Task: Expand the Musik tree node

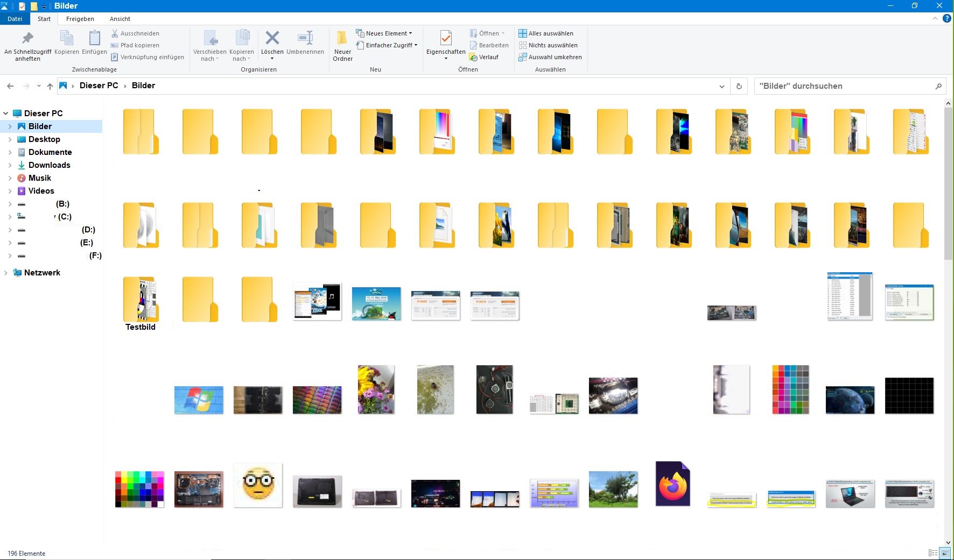Action: 10,178
